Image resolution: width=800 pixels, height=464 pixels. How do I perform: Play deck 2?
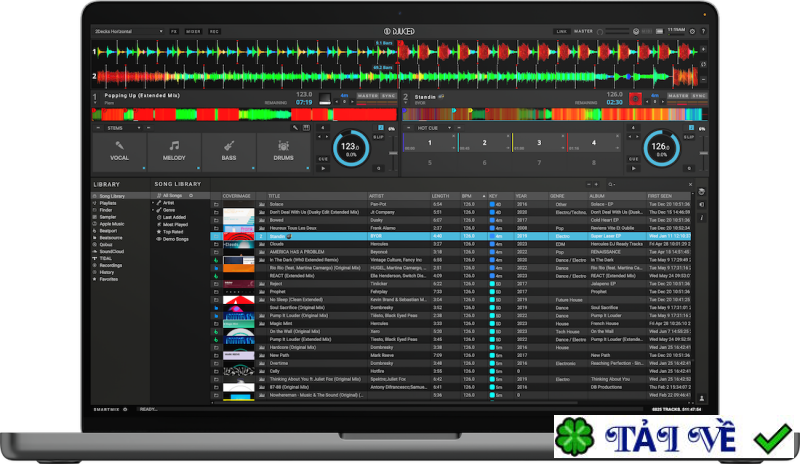click(634, 168)
